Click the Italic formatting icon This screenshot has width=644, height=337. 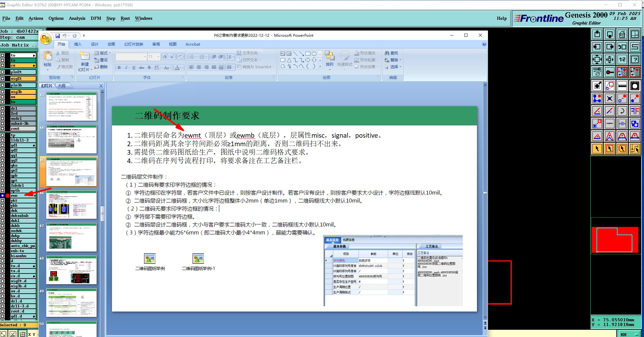coord(126,67)
